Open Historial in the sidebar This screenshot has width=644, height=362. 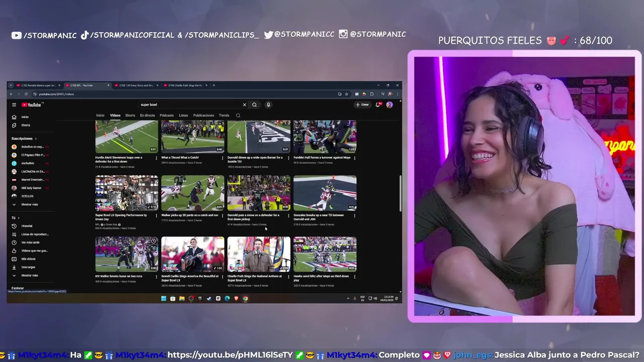[x=26, y=226]
